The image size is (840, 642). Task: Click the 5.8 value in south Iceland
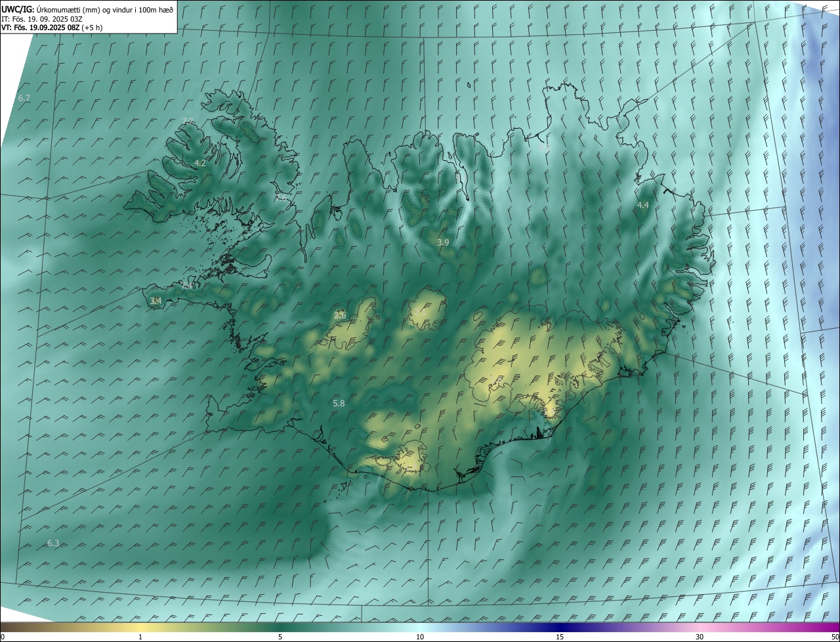[x=339, y=403]
